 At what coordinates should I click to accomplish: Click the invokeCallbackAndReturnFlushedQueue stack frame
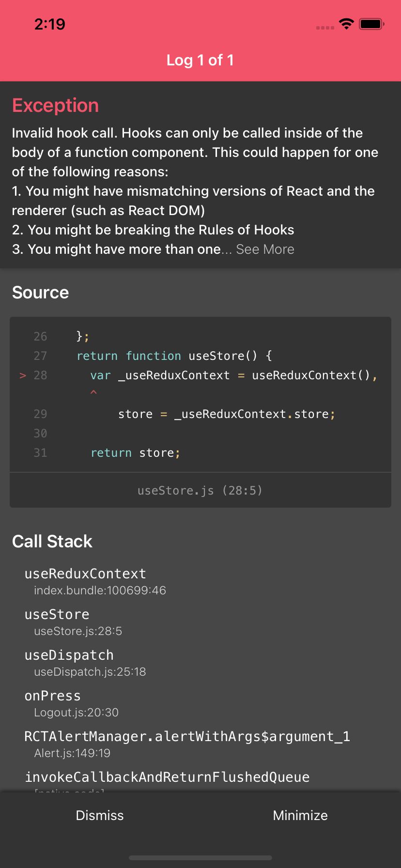tap(167, 778)
